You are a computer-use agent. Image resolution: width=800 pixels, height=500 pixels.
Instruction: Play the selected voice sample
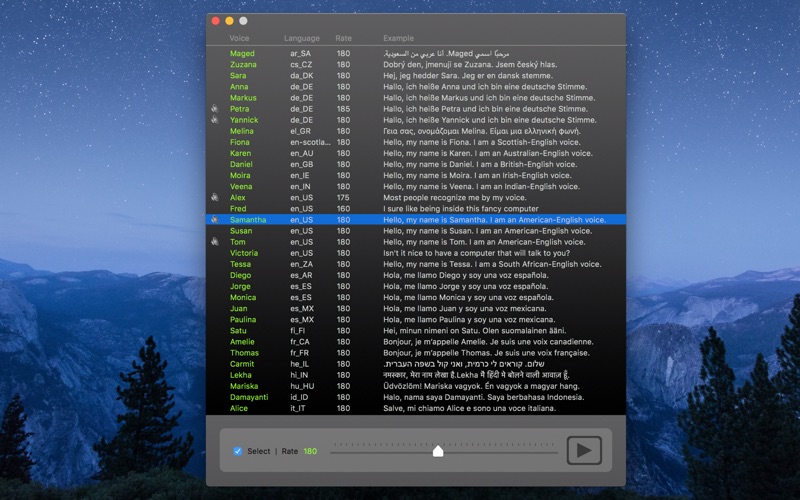click(584, 450)
